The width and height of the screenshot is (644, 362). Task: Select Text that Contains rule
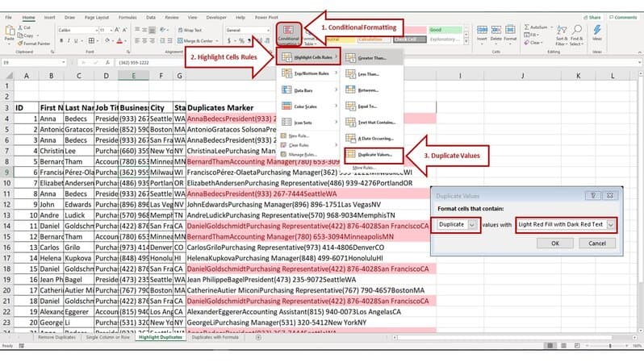tap(373, 123)
